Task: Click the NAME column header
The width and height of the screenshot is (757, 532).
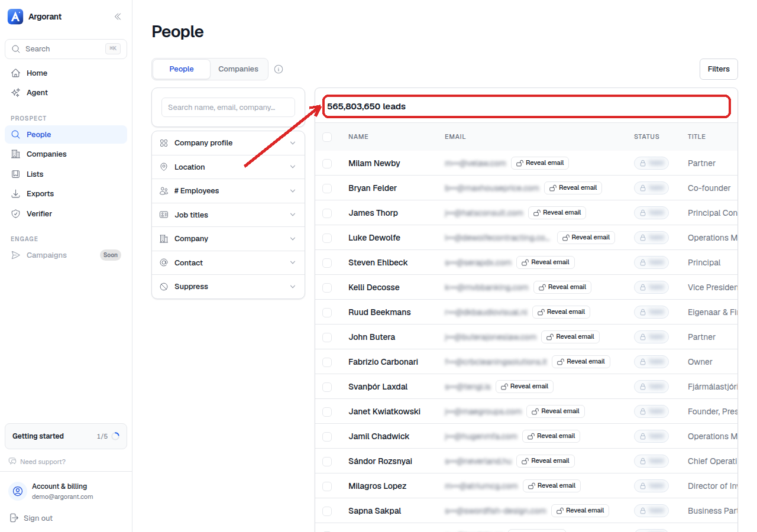Action: click(358, 137)
